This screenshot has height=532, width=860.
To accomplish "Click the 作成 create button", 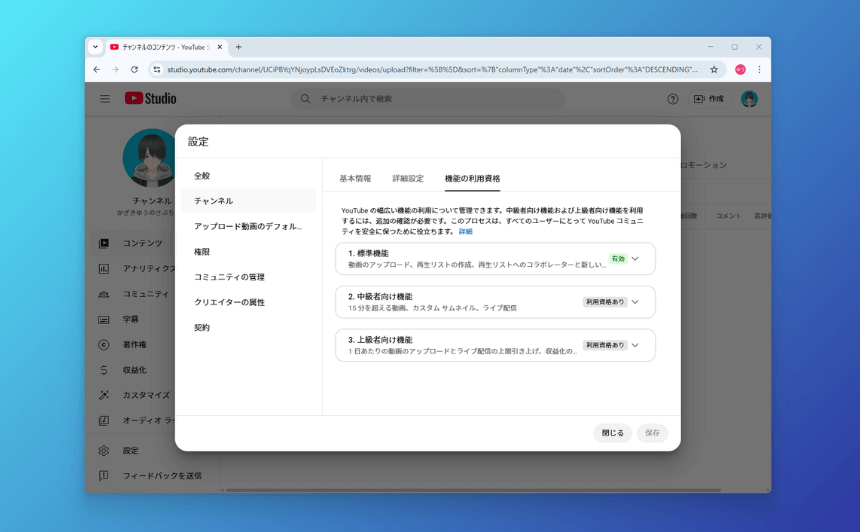I will point(709,99).
